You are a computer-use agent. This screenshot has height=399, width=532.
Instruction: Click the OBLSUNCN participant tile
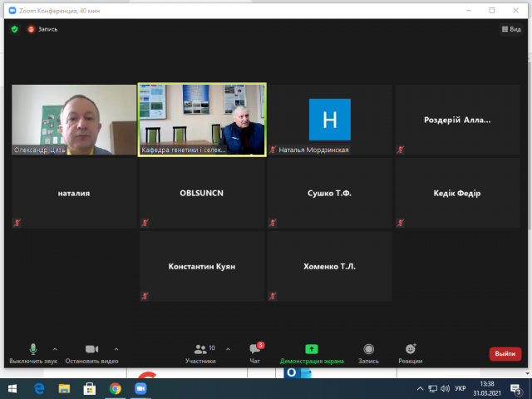[202, 193]
